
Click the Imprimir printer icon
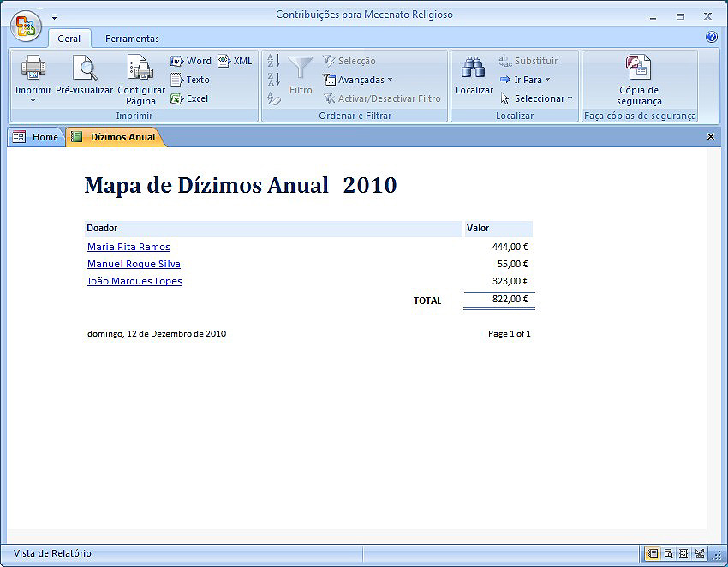click(x=33, y=68)
